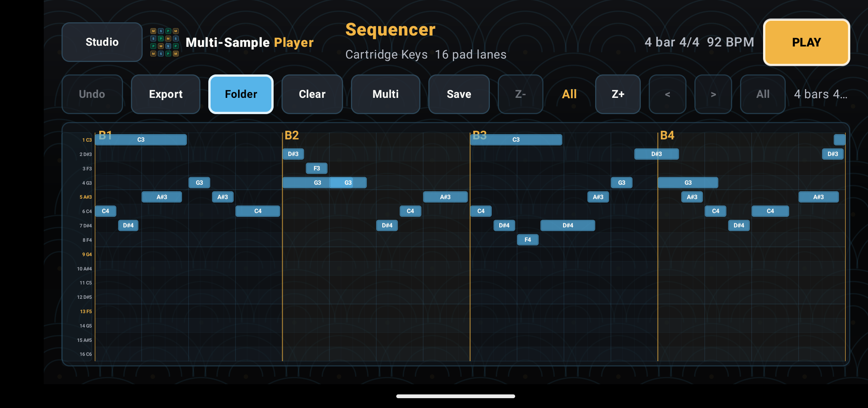Zoom out with Z- button
This screenshot has width=868, height=408.
point(520,94)
